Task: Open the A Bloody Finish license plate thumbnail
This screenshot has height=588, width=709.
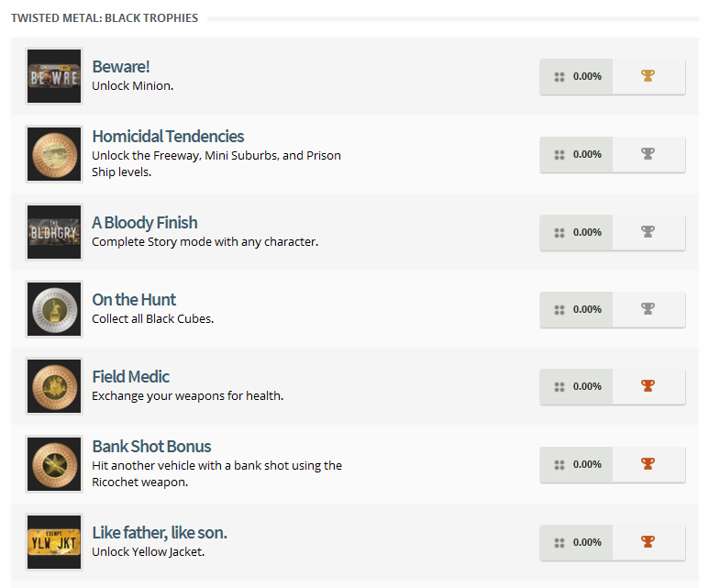Action: [54, 232]
